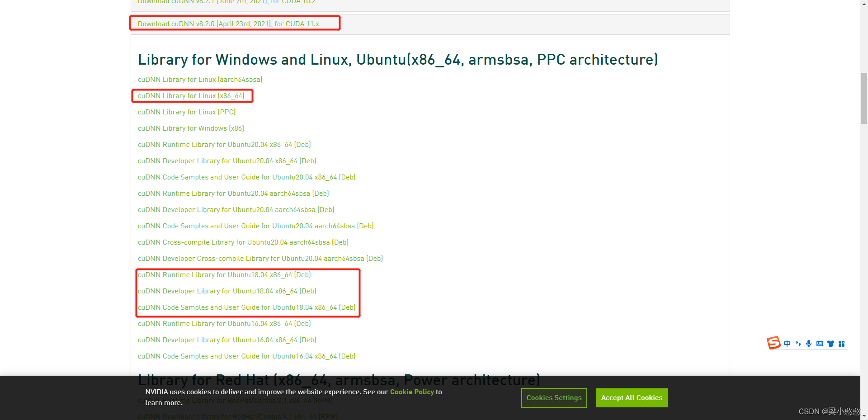Viewport: 868px width, 420px height.
Task: Toggle Chinese language mode in Sogou bar
Action: tap(787, 344)
